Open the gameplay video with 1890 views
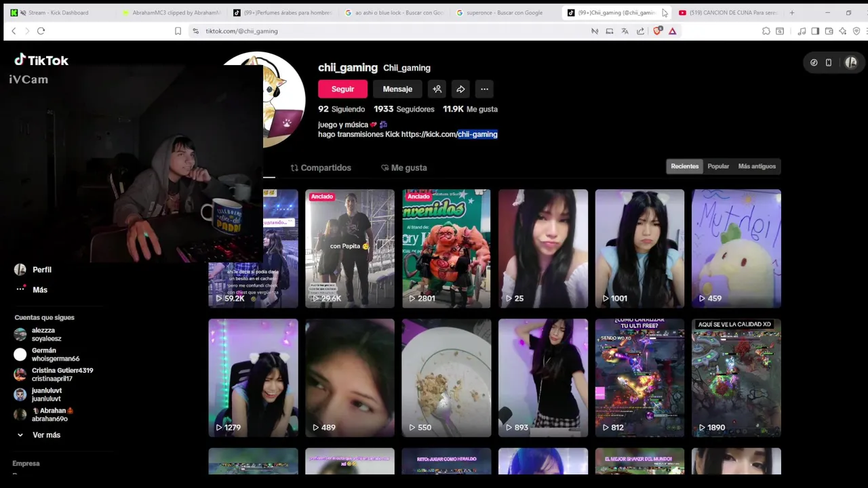Screen dimensions: 868x488 point(736,378)
